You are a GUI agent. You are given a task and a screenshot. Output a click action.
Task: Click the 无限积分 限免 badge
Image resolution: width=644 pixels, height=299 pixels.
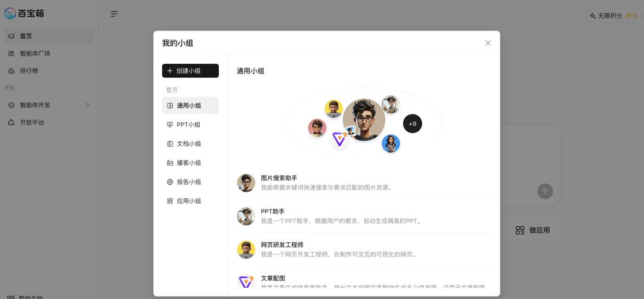(x=613, y=16)
